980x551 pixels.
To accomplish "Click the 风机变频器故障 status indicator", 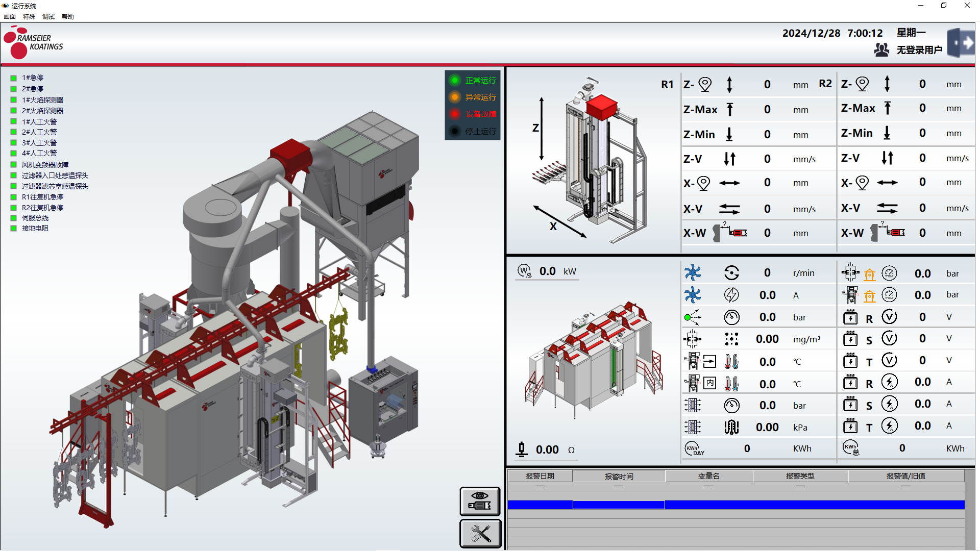I will [14, 165].
